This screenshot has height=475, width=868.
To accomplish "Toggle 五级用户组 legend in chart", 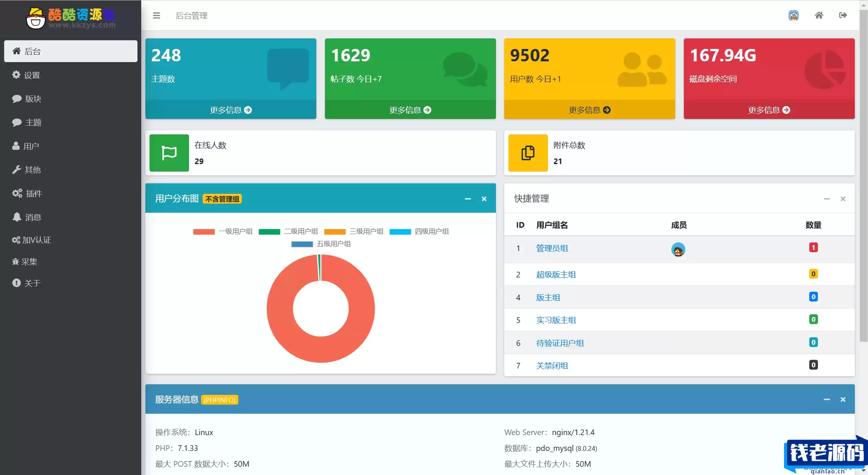I will click(x=321, y=244).
